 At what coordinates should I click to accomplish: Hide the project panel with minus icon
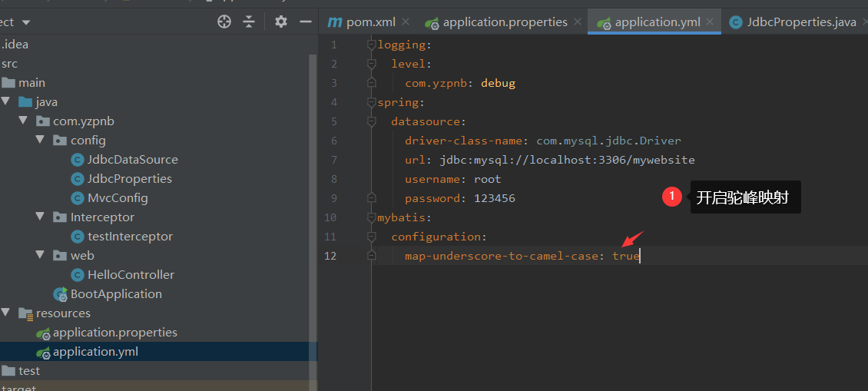tap(306, 22)
